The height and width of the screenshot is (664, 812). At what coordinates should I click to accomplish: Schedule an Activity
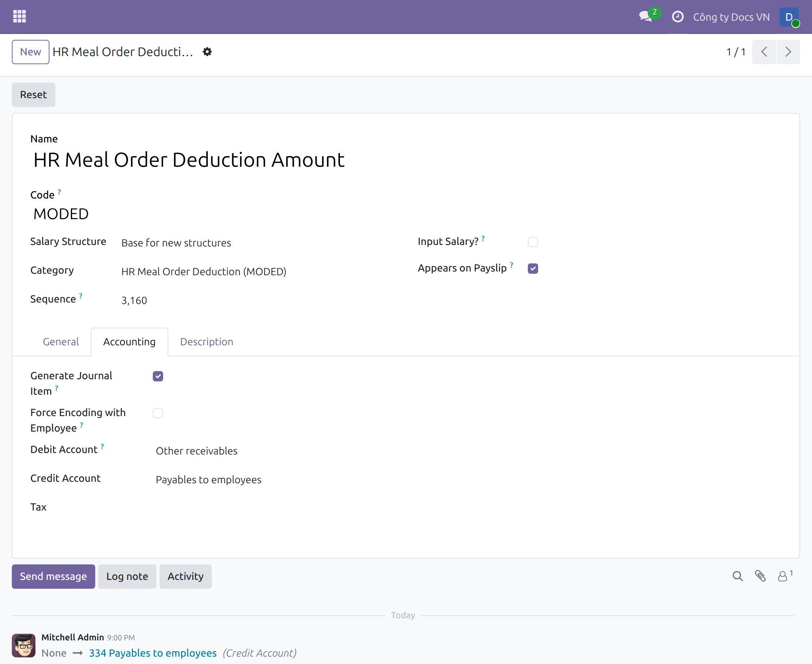pos(185,577)
